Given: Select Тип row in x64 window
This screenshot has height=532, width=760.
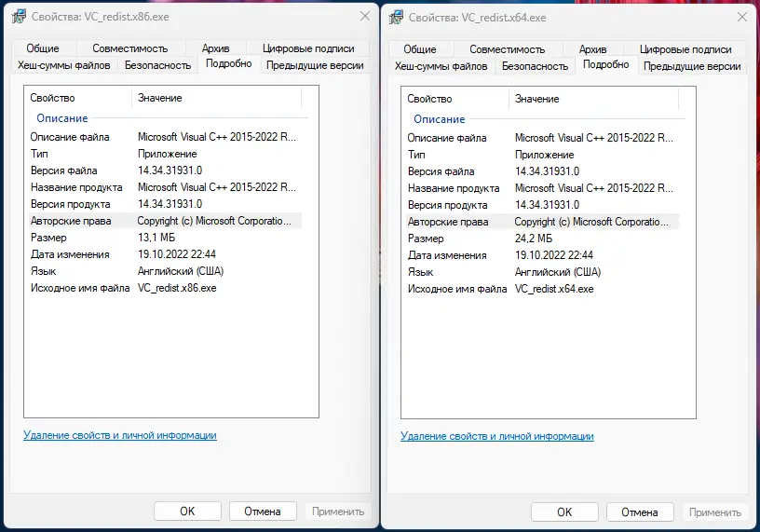Looking at the screenshot, I should point(542,155).
